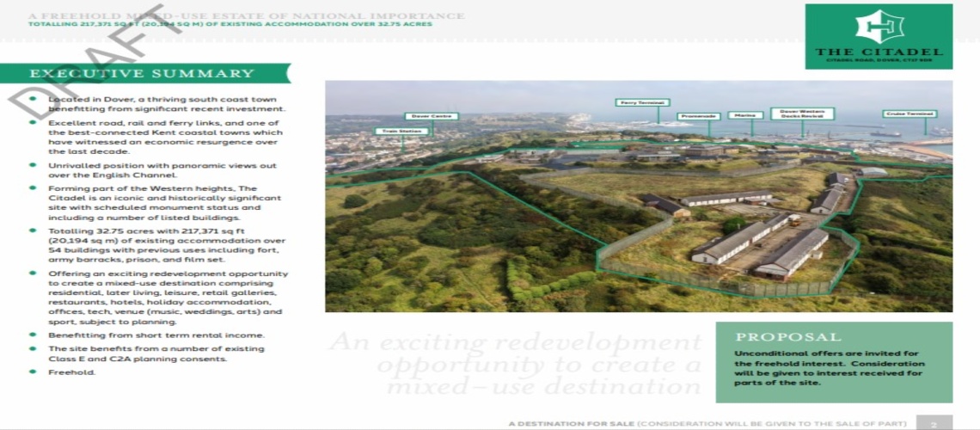Click the 'Unrivalled position with panoramic views' bullet
Screen dimensions: 980x430
(x=162, y=170)
